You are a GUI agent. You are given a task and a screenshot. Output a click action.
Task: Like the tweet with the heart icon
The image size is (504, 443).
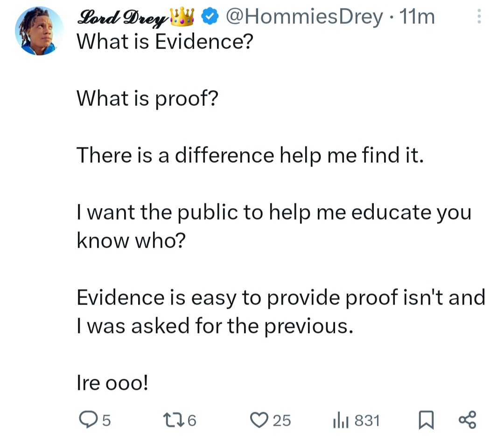tap(258, 421)
